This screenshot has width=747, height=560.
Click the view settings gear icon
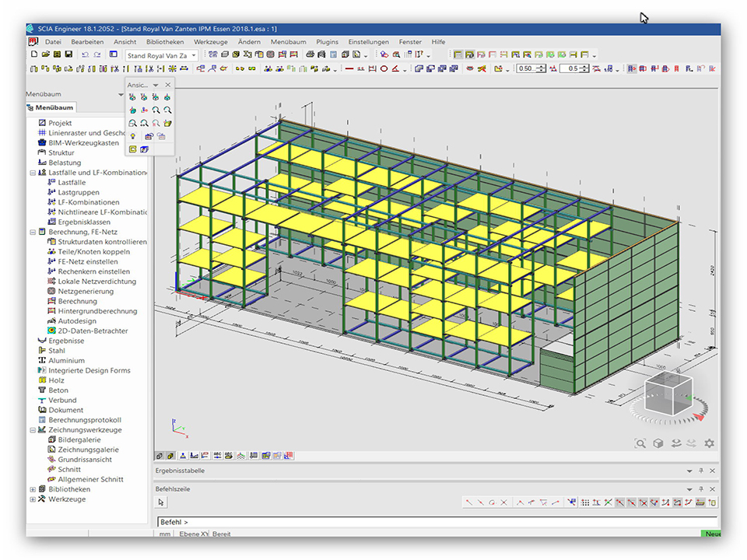[x=709, y=443]
